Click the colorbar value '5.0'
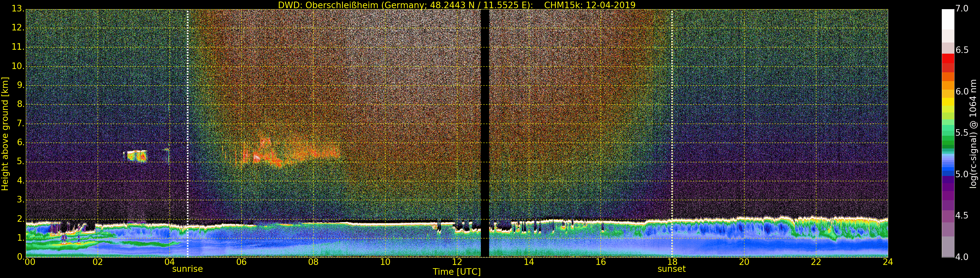 (x=962, y=174)
